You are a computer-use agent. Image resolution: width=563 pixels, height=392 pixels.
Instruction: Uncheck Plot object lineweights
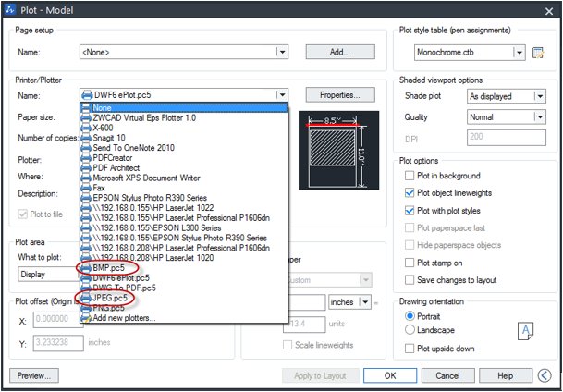tap(410, 193)
